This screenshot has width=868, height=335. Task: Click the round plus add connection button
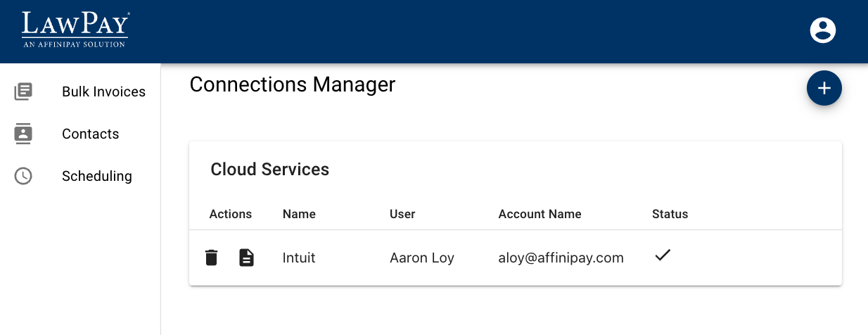[824, 88]
